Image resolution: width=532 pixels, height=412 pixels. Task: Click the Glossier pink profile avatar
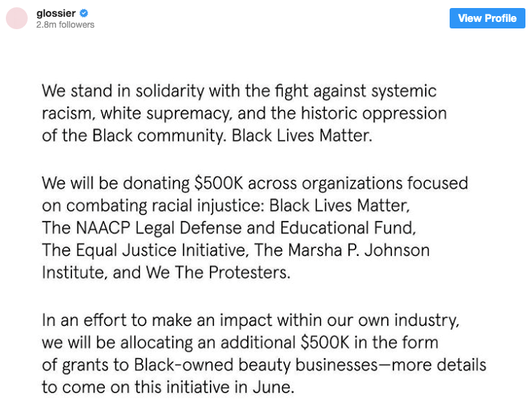17,18
